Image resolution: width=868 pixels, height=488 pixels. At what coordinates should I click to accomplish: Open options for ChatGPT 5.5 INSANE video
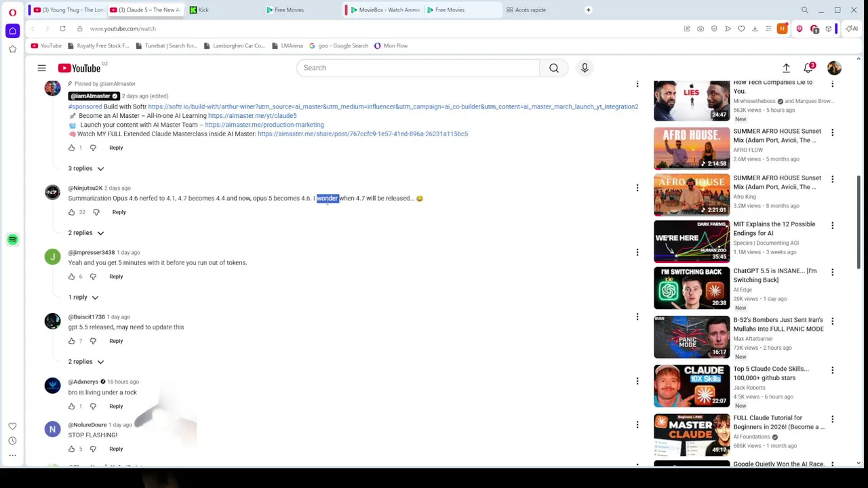[x=833, y=272]
